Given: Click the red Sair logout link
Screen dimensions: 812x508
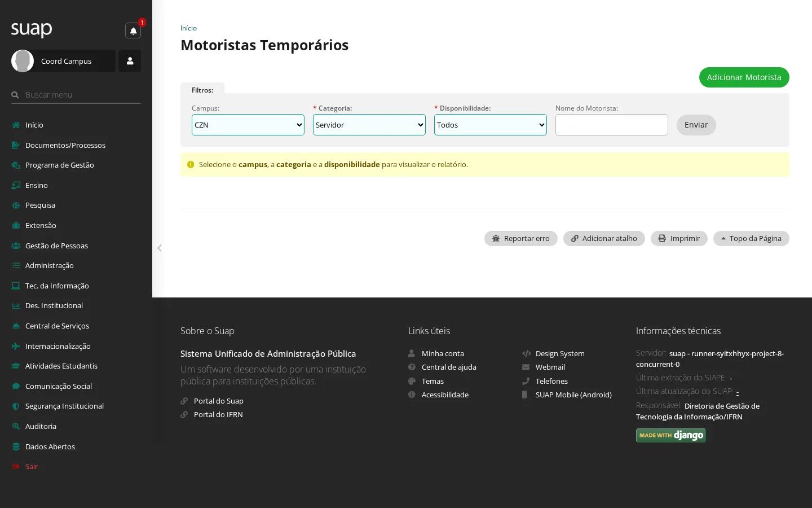Looking at the screenshot, I should [x=32, y=466].
